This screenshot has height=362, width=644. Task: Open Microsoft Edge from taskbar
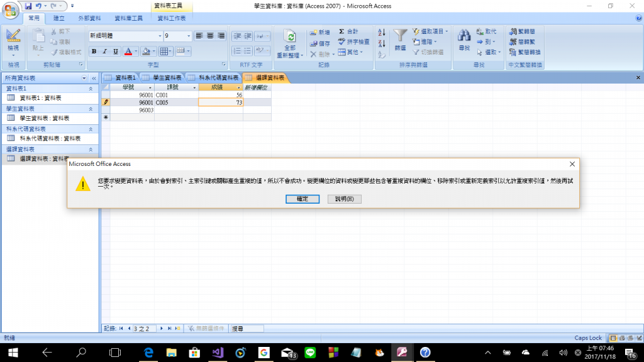coord(148,353)
